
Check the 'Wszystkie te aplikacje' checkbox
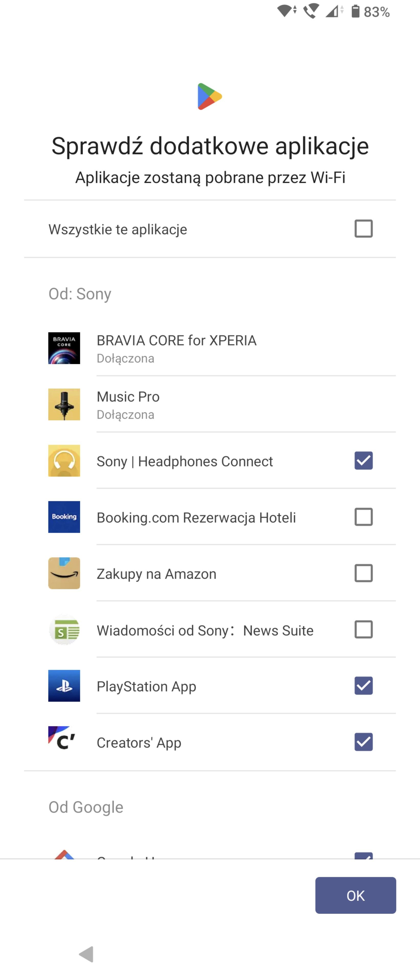(x=363, y=229)
